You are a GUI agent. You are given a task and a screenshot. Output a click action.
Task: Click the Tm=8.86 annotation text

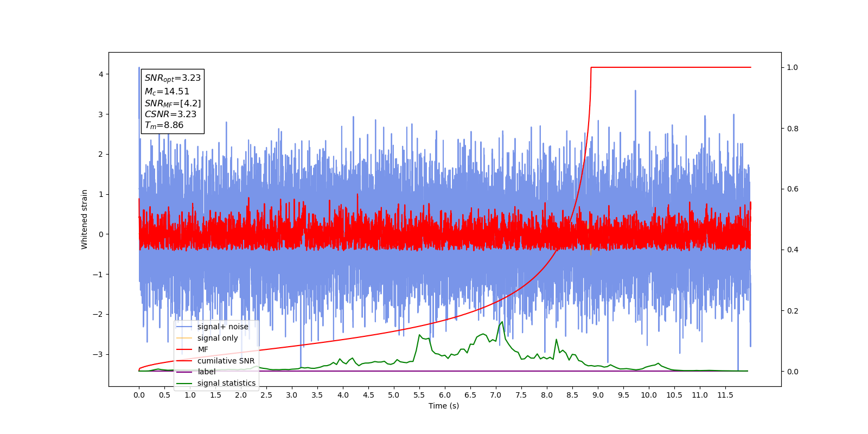[164, 125]
